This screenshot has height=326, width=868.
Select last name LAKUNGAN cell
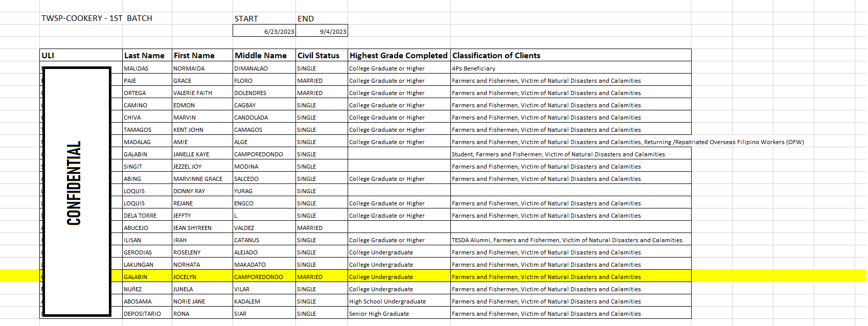[147, 264]
